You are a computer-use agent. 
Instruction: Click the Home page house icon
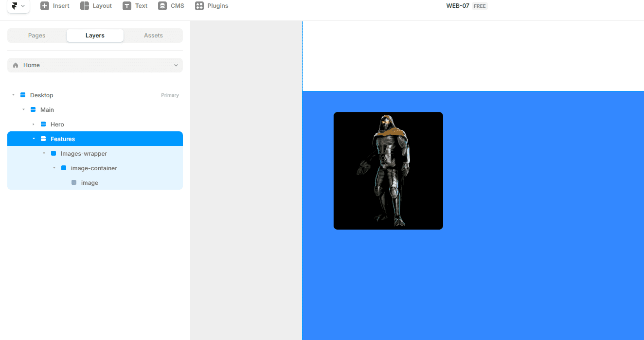pos(16,65)
